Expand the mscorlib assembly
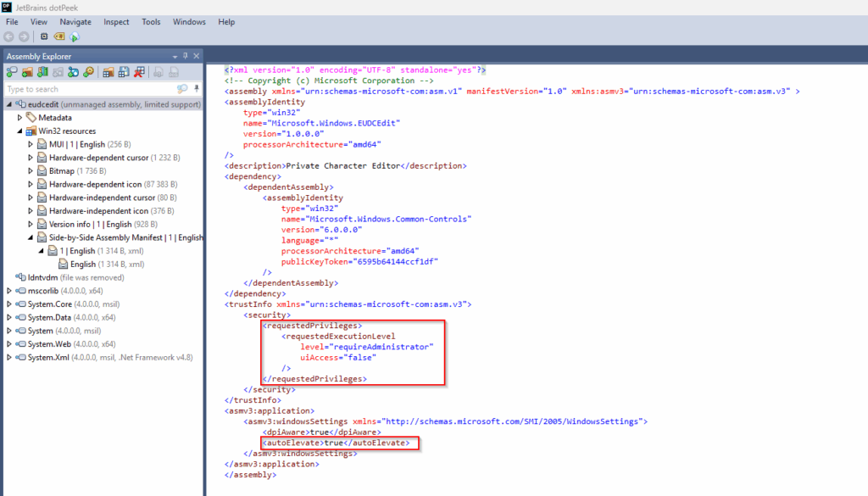The height and width of the screenshot is (496, 868). tap(8, 290)
